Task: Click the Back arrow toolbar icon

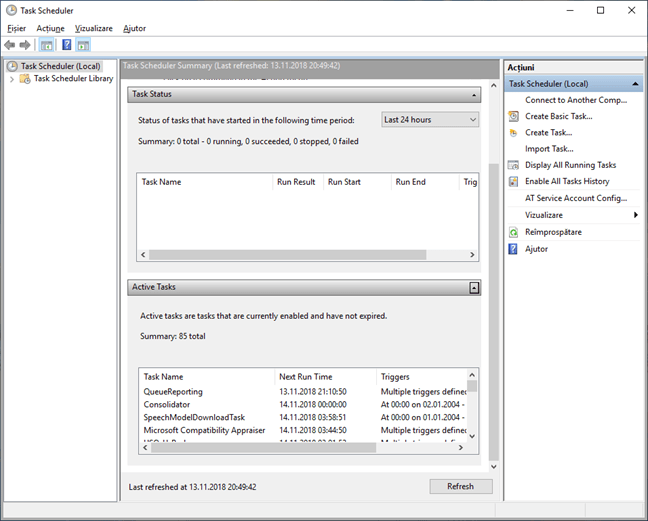Action: [10, 45]
